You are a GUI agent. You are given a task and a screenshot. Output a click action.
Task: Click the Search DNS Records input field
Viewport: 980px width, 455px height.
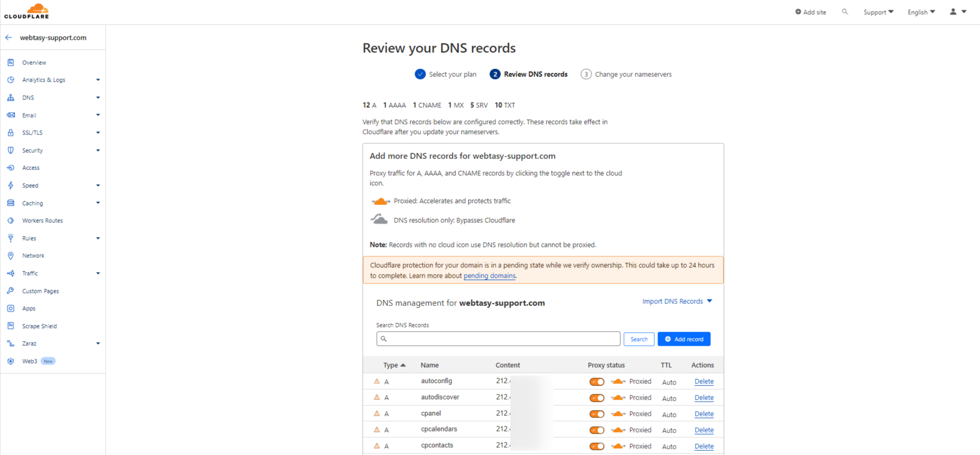[x=498, y=339]
